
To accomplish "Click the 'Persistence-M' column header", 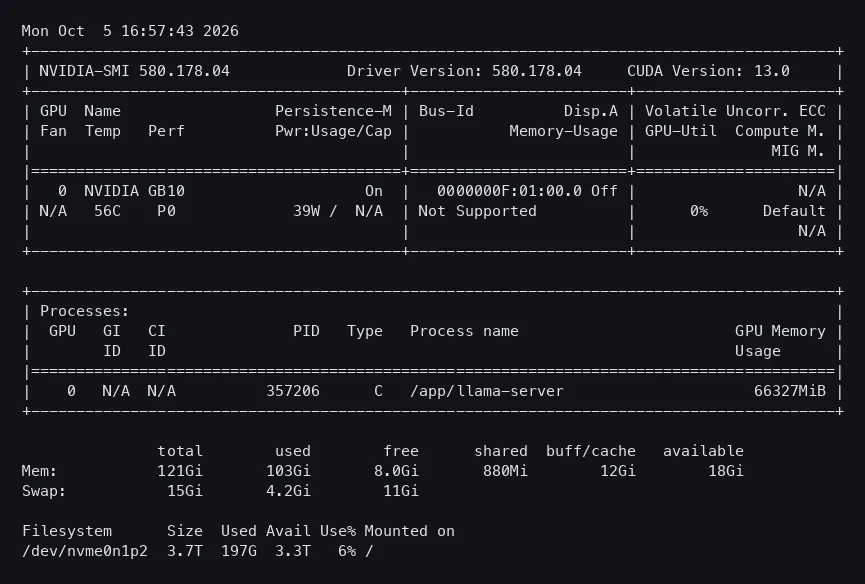I will pos(333,111).
